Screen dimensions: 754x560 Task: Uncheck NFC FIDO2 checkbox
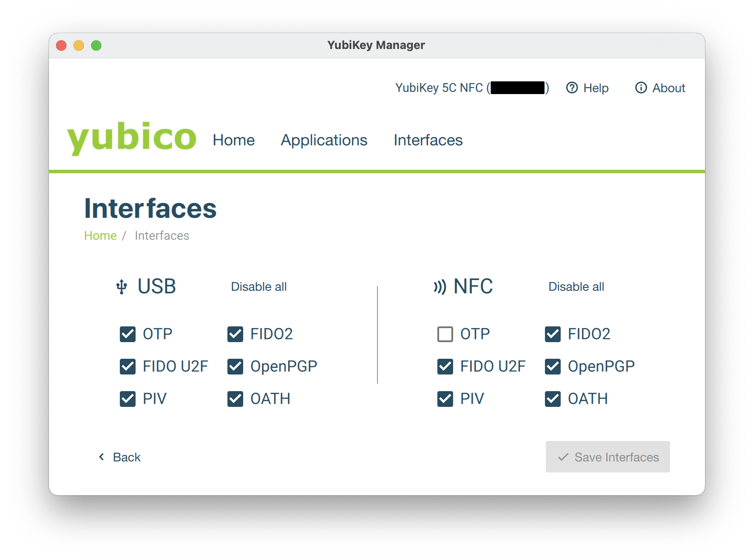click(553, 334)
